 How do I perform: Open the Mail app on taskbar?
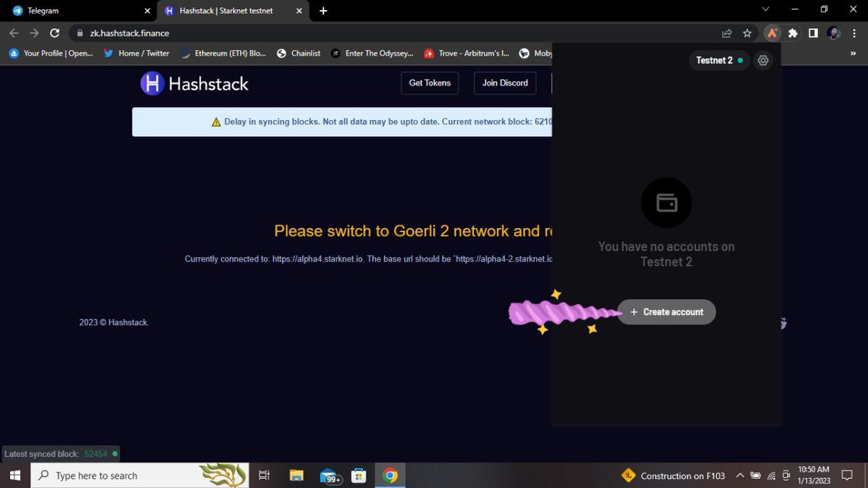[x=329, y=476]
